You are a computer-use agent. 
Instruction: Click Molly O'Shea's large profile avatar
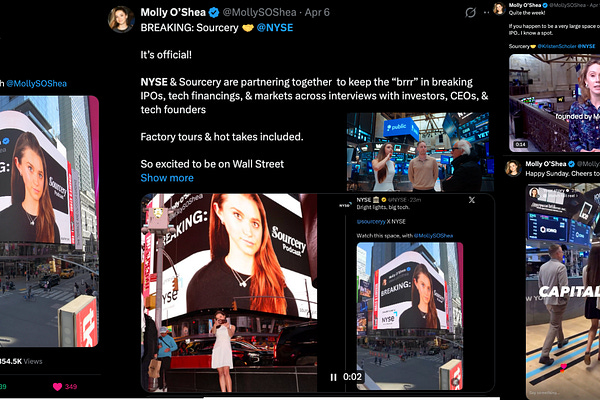coord(121,19)
